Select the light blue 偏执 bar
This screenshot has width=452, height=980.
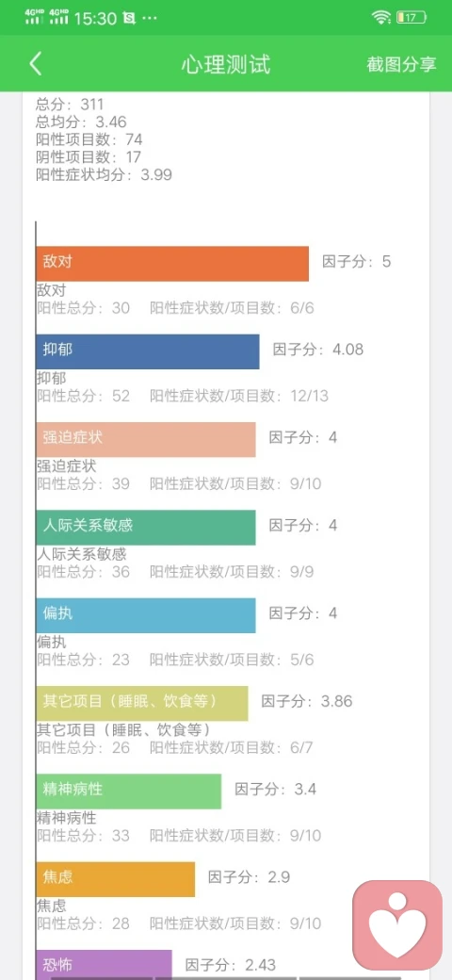tap(146, 615)
